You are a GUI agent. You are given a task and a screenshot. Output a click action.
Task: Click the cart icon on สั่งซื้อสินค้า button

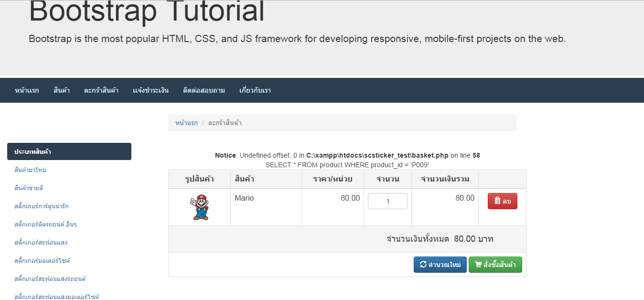[478, 265]
